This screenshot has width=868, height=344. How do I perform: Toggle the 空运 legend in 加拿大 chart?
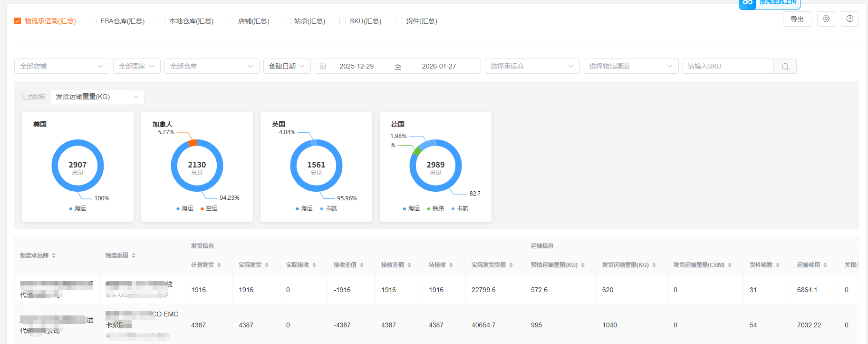209,208
